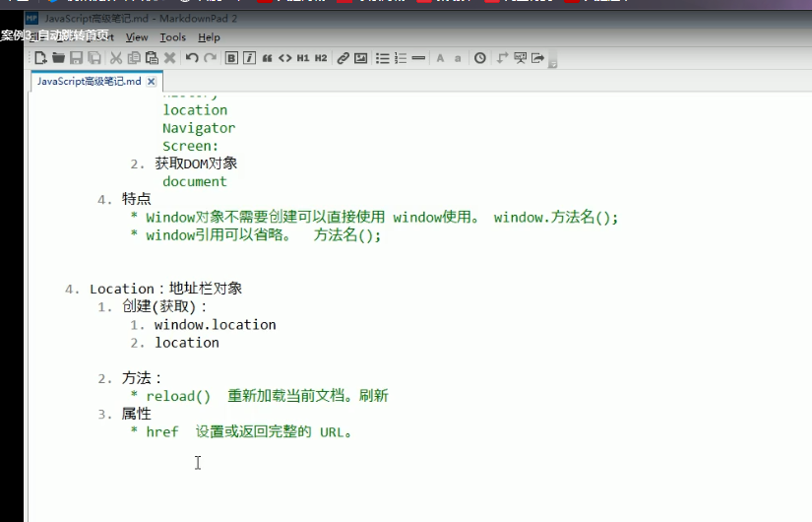Insert a code block
Viewport: 812px width, 522px height.
[285, 58]
